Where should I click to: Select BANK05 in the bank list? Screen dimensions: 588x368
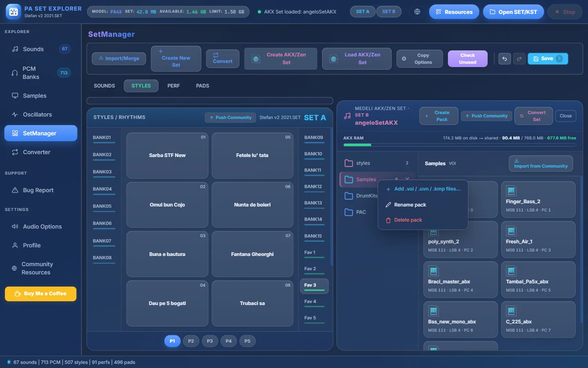tap(104, 207)
